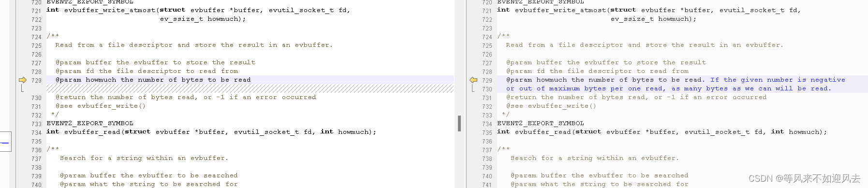
Task: Click 'Search for a string within an evbuffer.' right pane
Action: click(x=595, y=158)
